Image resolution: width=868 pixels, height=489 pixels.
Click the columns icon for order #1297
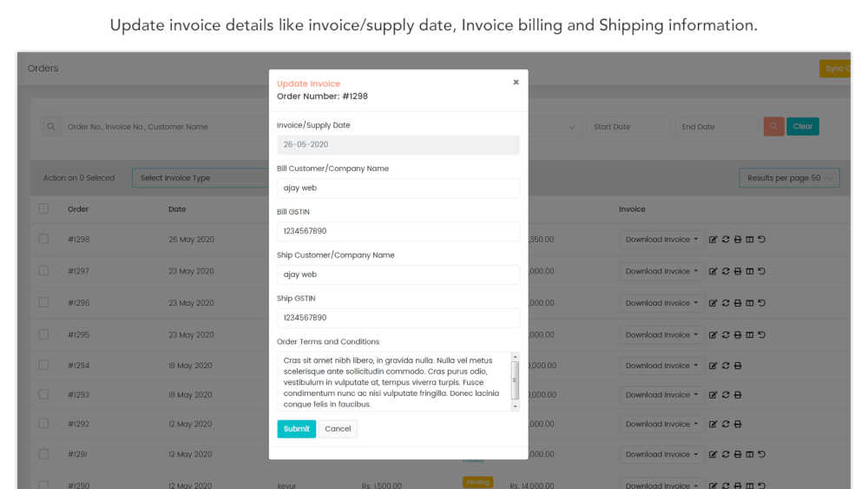(x=750, y=271)
